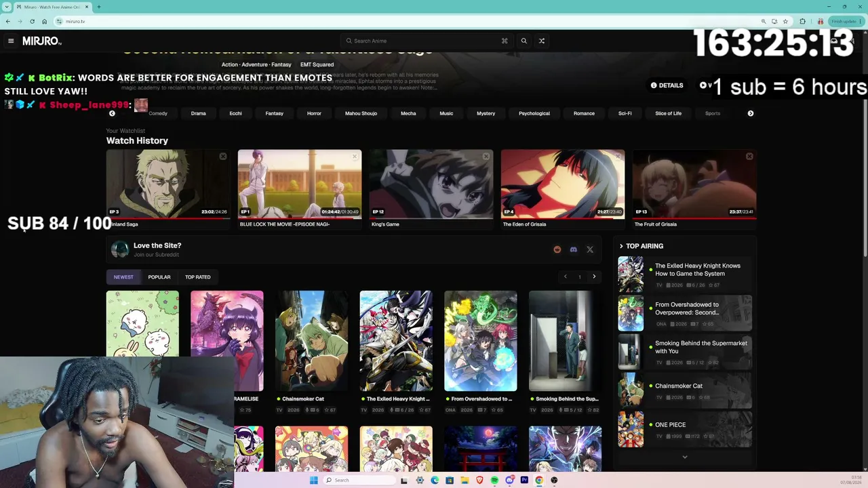This screenshot has width=868, height=488.
Task: Open the Reddit community icon
Action: tap(557, 249)
